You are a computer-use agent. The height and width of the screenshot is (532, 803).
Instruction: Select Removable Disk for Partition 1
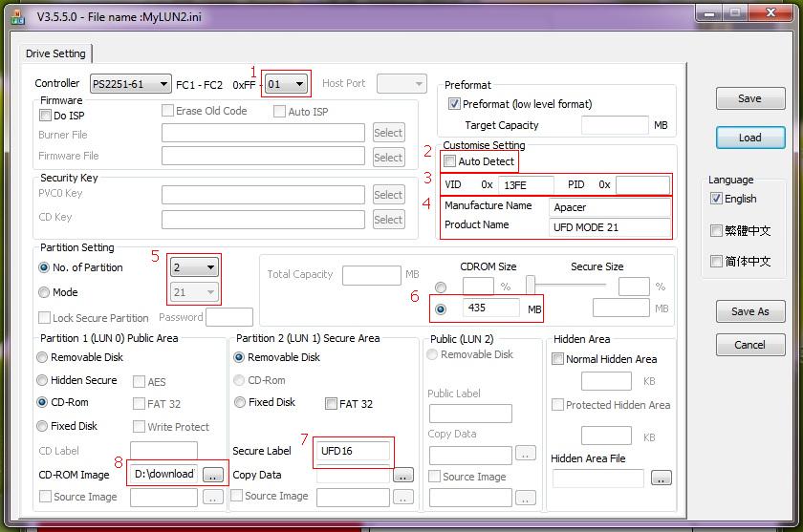(x=43, y=357)
